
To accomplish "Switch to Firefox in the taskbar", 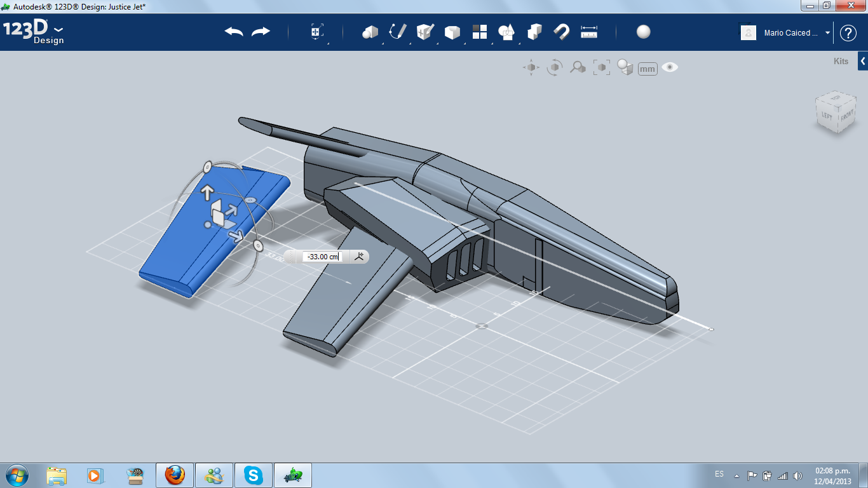I will point(175,475).
